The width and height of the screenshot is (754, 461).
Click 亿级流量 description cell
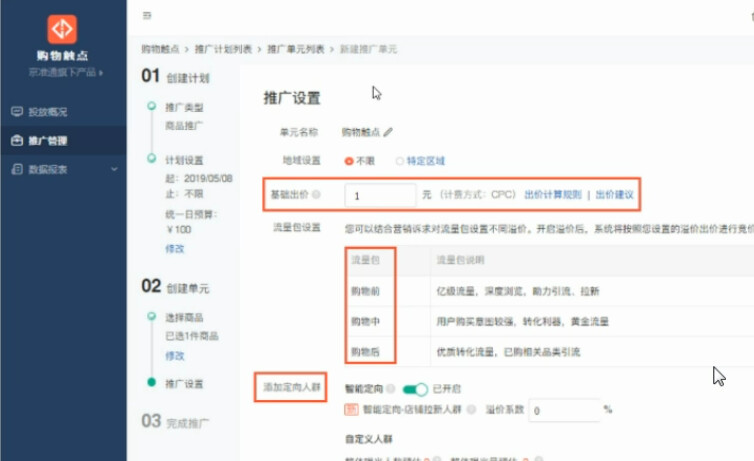click(x=517, y=291)
